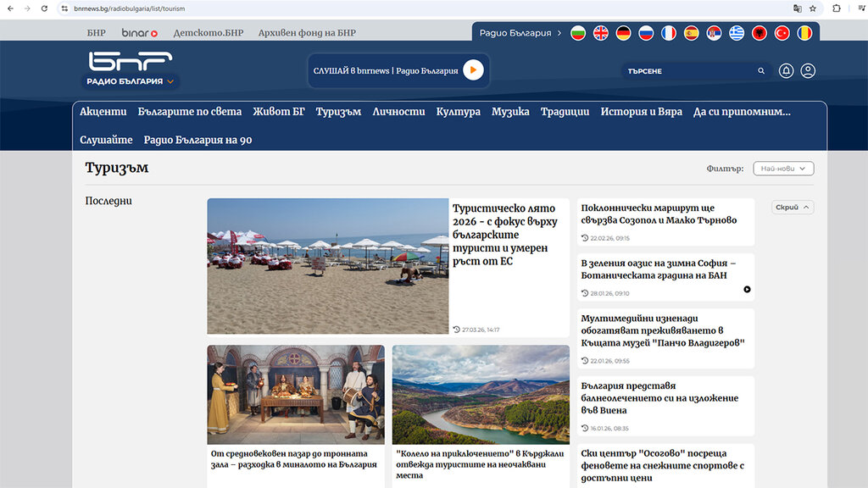Select the Greek flag language

pos(737,33)
